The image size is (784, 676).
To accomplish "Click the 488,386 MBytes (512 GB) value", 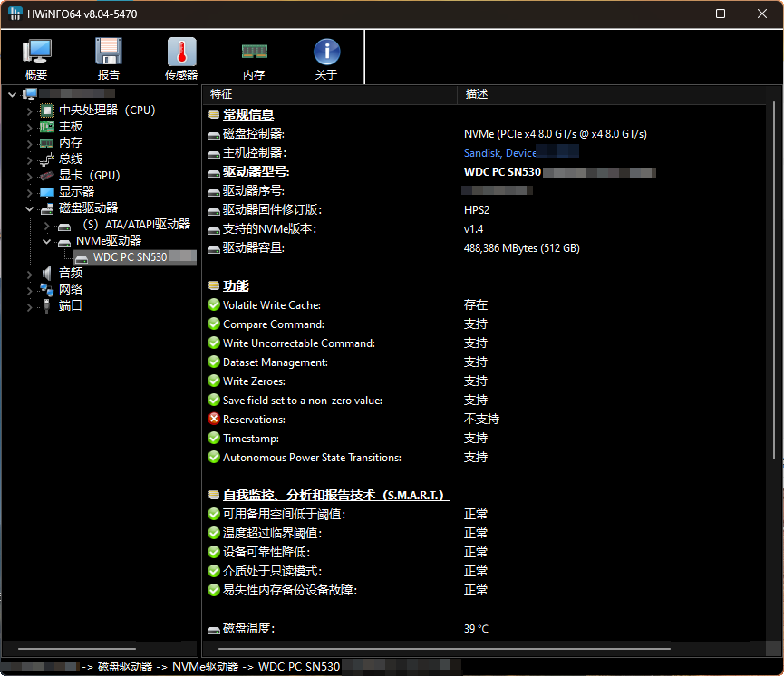I will 521,247.
